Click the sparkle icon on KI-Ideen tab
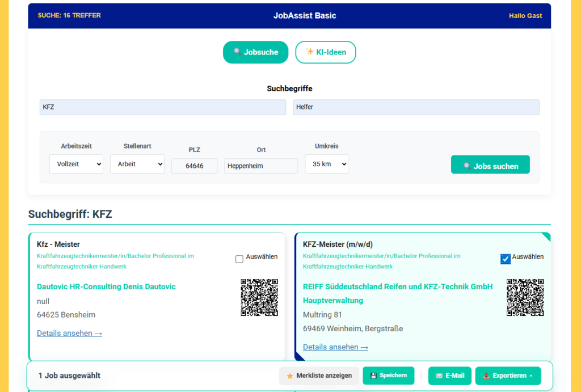581x392 pixels. point(309,52)
